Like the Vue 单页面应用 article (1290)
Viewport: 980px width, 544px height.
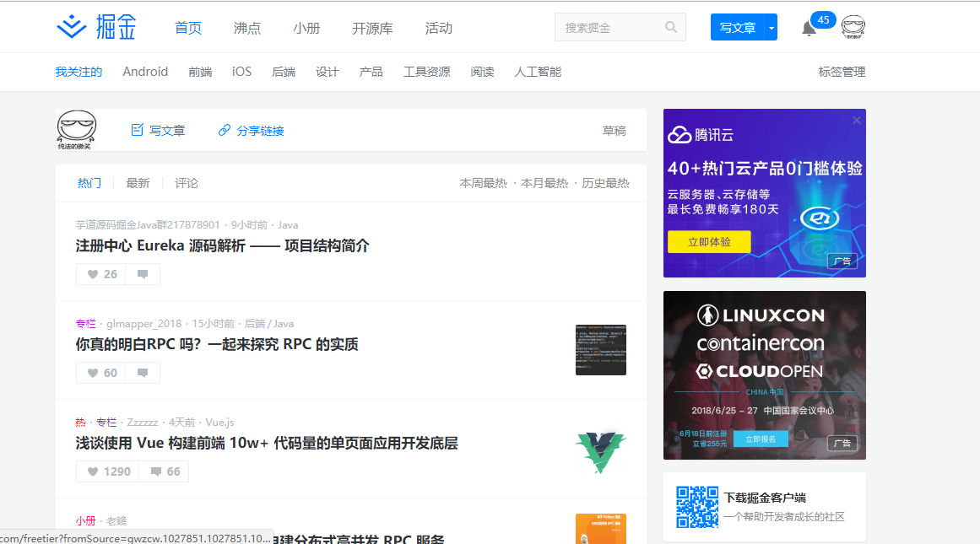click(108, 471)
